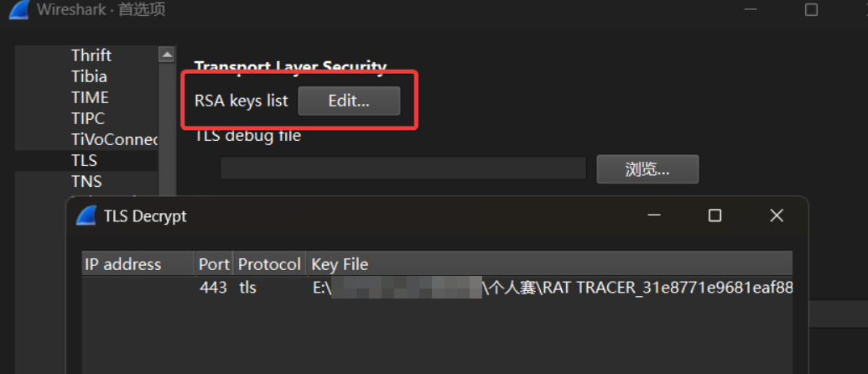
Task: Click the Key File column header
Action: (340, 264)
